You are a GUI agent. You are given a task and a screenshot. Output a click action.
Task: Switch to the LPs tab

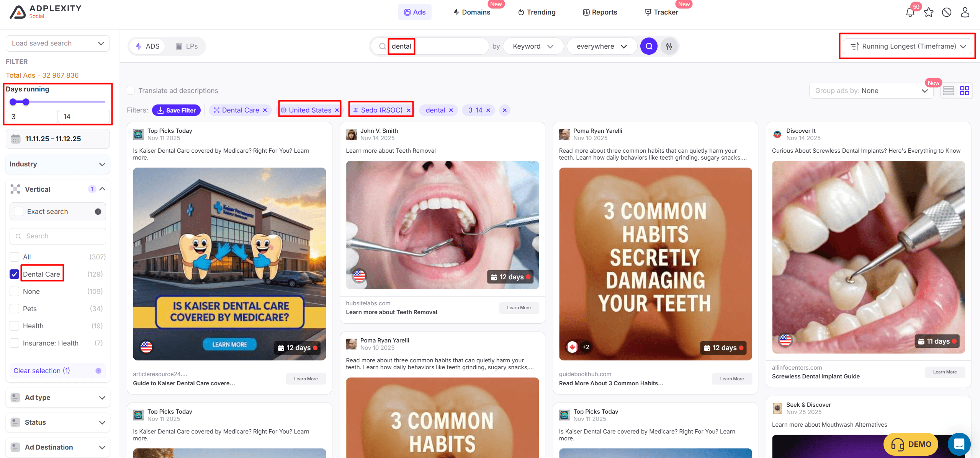pos(187,46)
